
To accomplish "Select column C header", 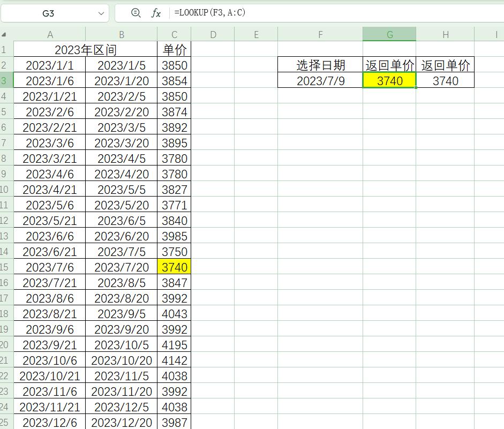I will [174, 34].
